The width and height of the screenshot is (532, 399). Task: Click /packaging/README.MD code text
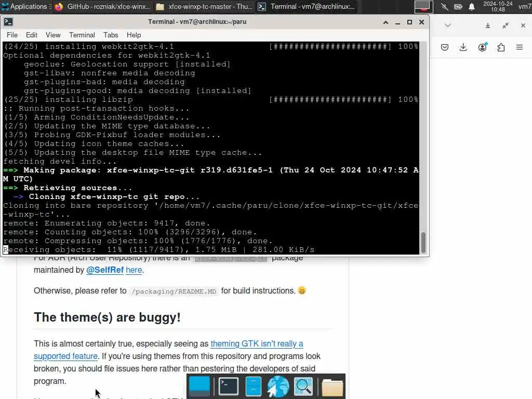click(x=174, y=291)
